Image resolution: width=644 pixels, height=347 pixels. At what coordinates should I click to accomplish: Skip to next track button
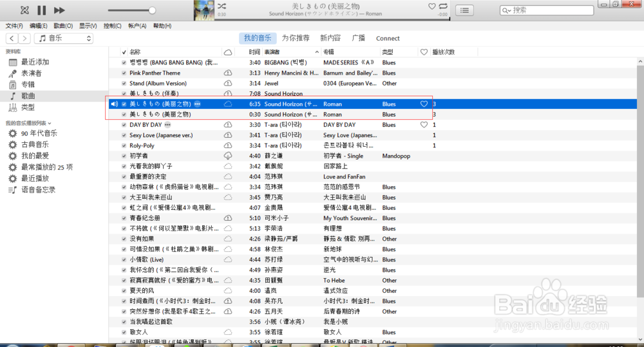click(x=59, y=10)
